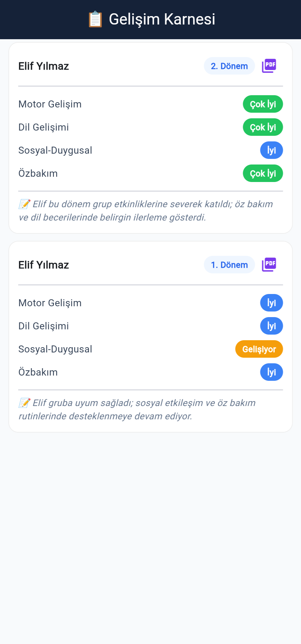The width and height of the screenshot is (301, 644).
Task: Download PDF for 2. Dönem report
Action: click(x=269, y=66)
